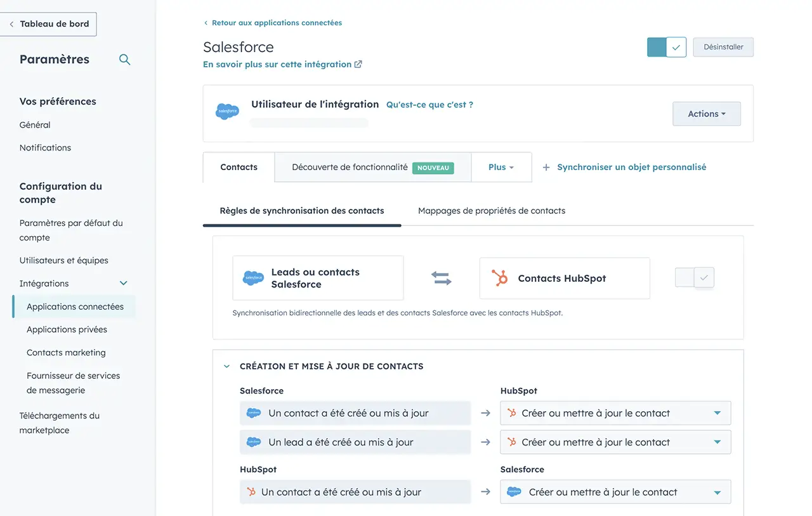812x516 pixels.
Task: Click the back chevron in Tableau de bord button
Action: [11, 24]
